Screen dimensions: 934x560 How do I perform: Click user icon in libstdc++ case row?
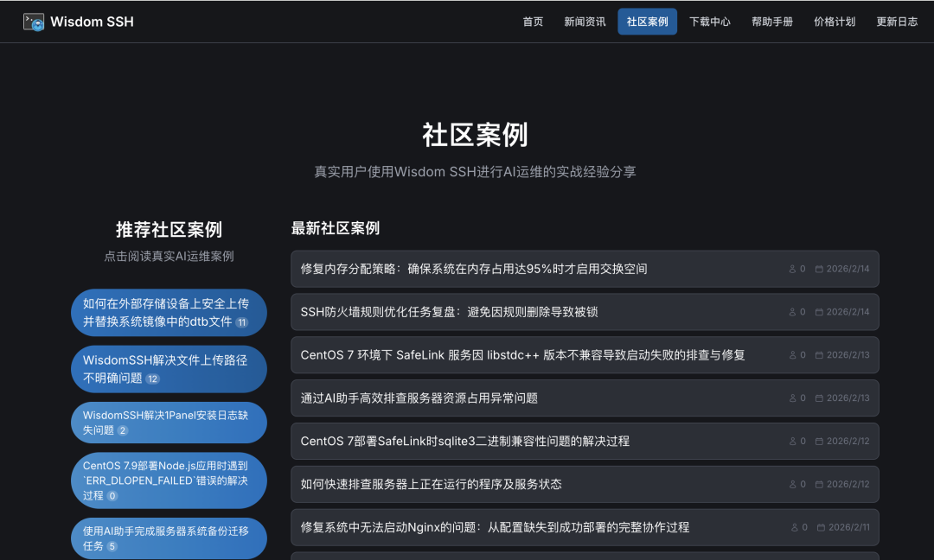click(x=792, y=355)
